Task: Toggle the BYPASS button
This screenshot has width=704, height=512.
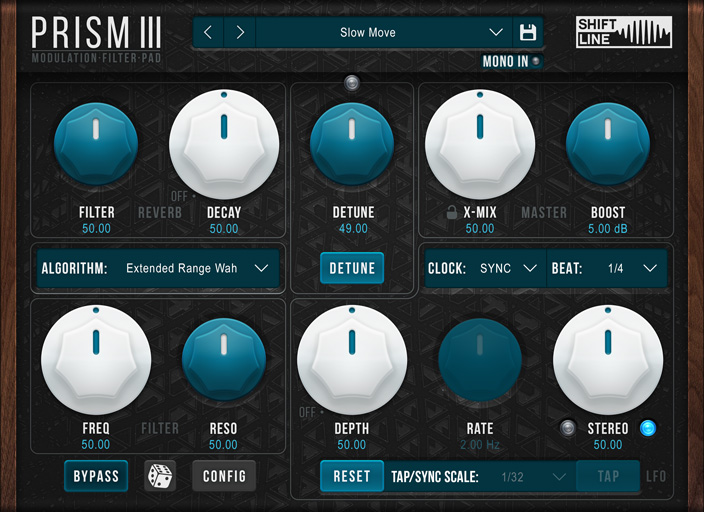Action: [96, 476]
